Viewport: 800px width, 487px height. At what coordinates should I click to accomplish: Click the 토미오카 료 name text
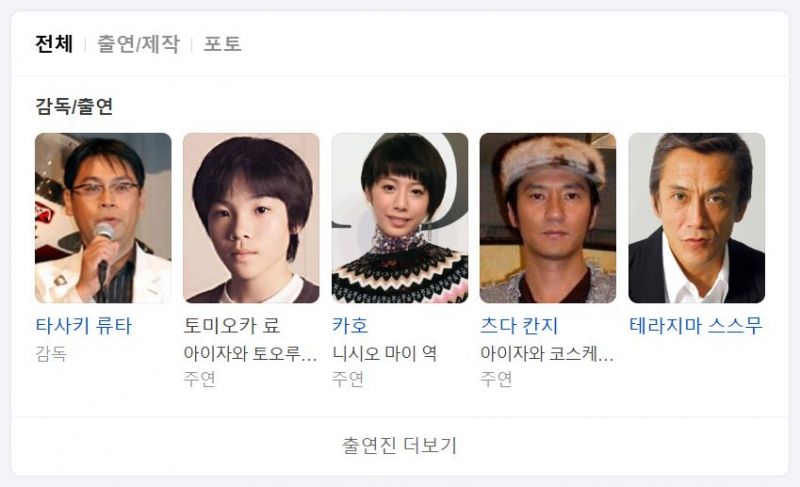(232, 326)
